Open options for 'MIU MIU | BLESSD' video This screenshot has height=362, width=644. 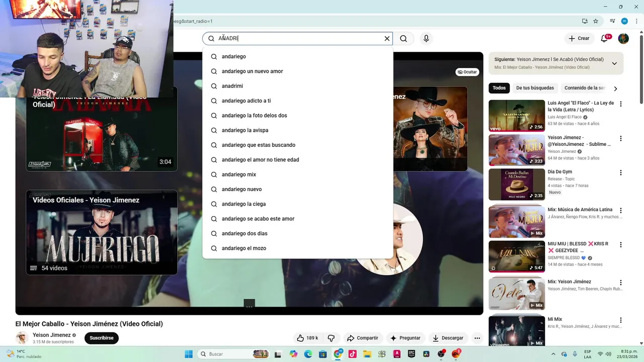(621, 245)
